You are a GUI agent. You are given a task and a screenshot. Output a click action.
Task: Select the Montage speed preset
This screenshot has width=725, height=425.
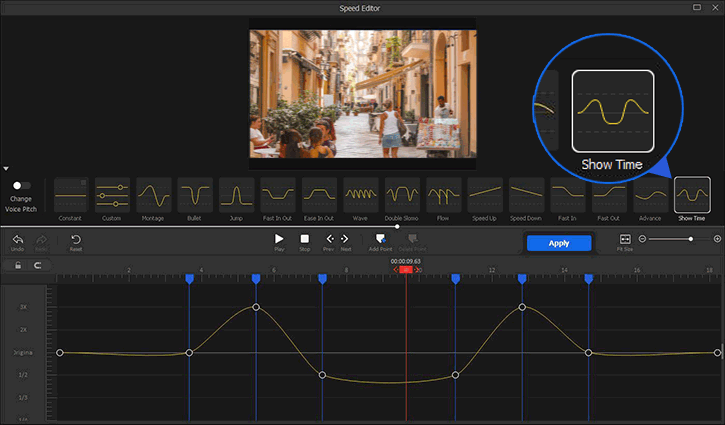coord(153,195)
